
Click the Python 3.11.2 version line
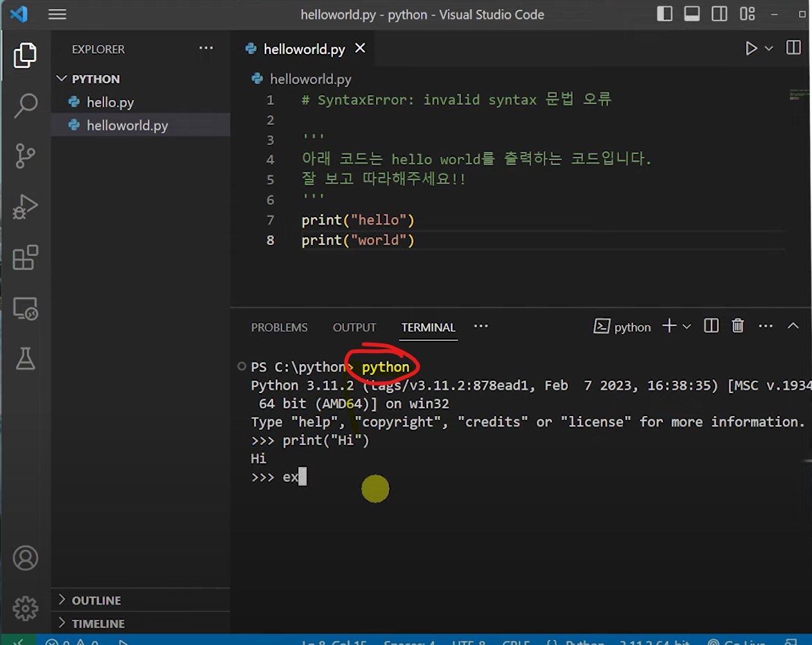click(x=531, y=386)
